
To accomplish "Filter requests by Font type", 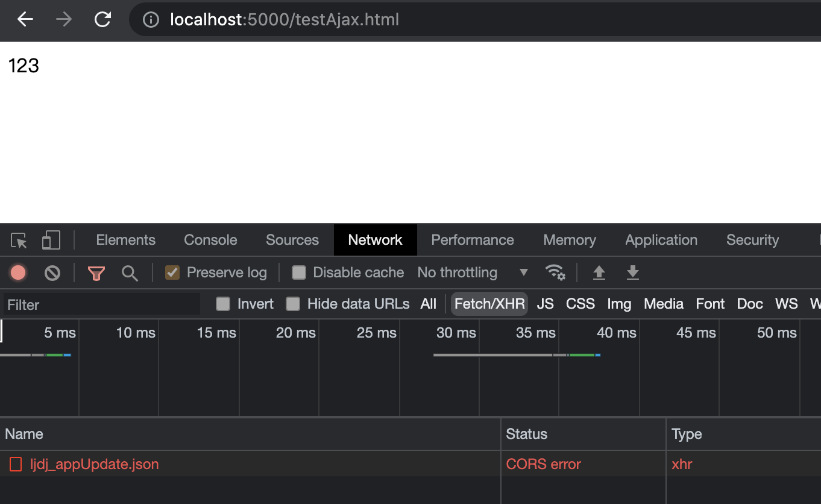I will (x=710, y=304).
